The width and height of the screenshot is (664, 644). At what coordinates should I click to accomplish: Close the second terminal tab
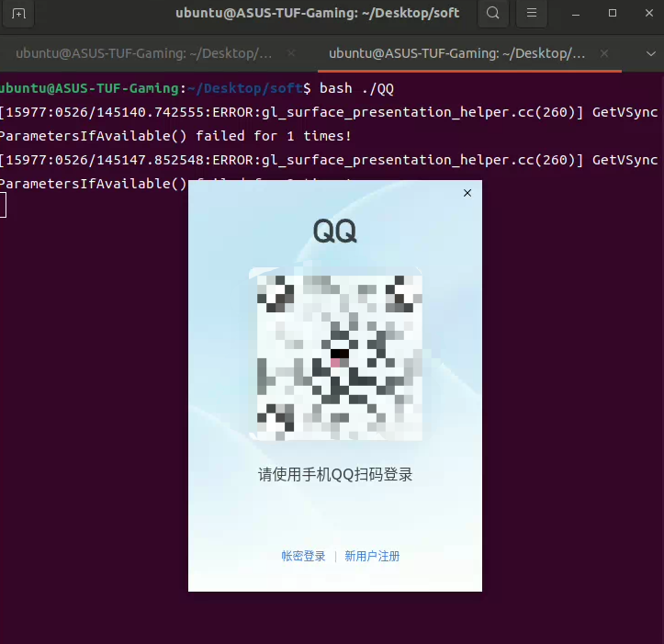tap(604, 53)
